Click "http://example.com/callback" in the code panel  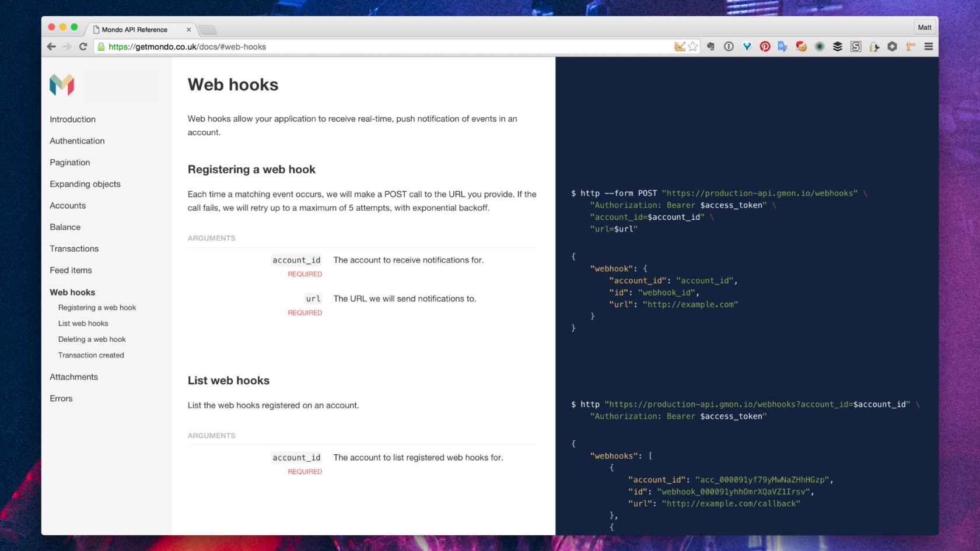point(731,504)
